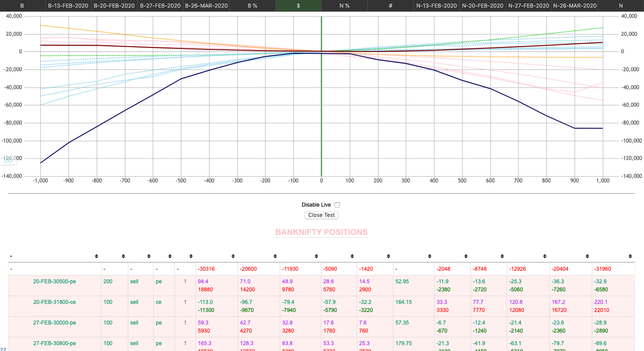
Task: Click the 'ce' option type cell
Action: click(159, 302)
